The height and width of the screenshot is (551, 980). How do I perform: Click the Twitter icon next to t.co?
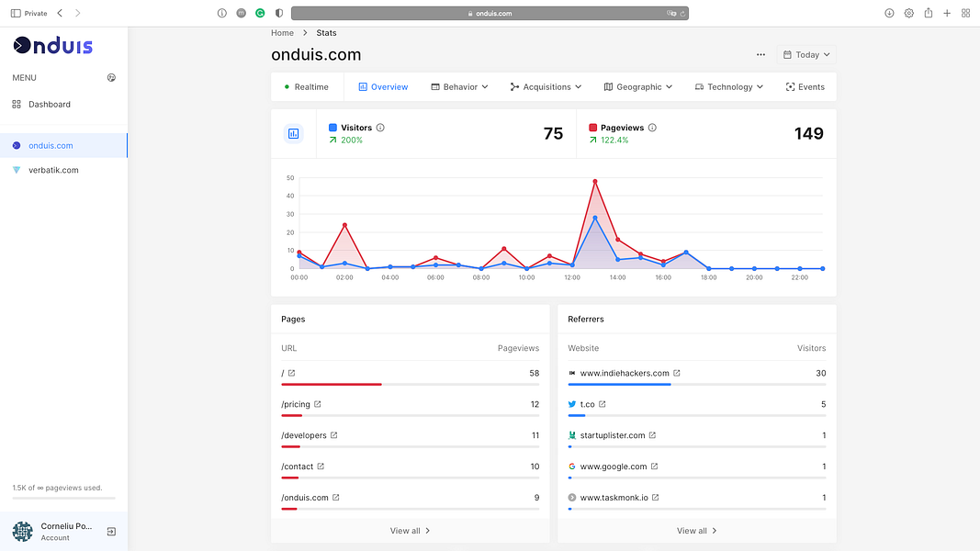pyautogui.click(x=572, y=404)
